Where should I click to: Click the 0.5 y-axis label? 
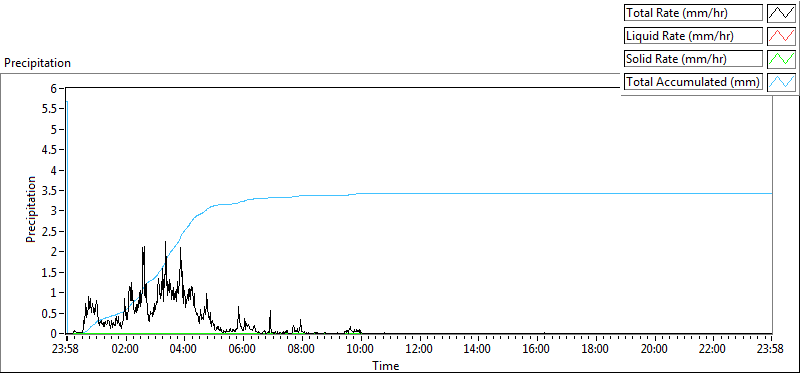(48, 313)
